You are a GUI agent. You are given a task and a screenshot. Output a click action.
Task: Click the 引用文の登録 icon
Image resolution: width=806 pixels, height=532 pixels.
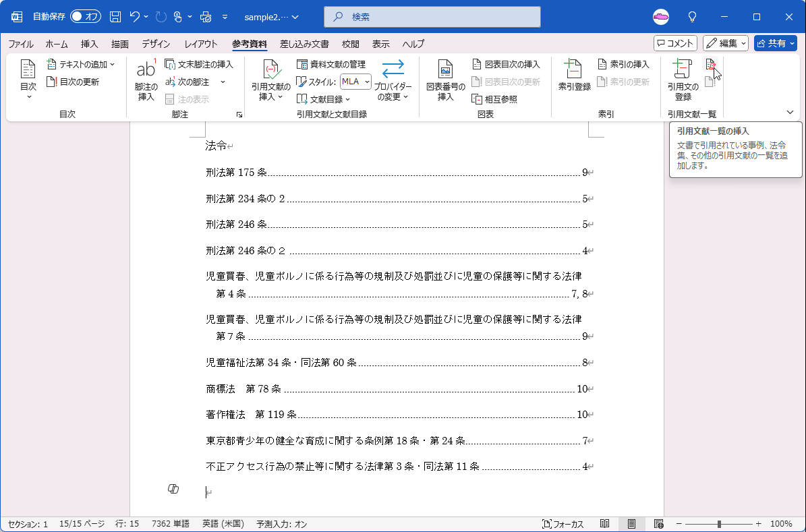pos(683,79)
